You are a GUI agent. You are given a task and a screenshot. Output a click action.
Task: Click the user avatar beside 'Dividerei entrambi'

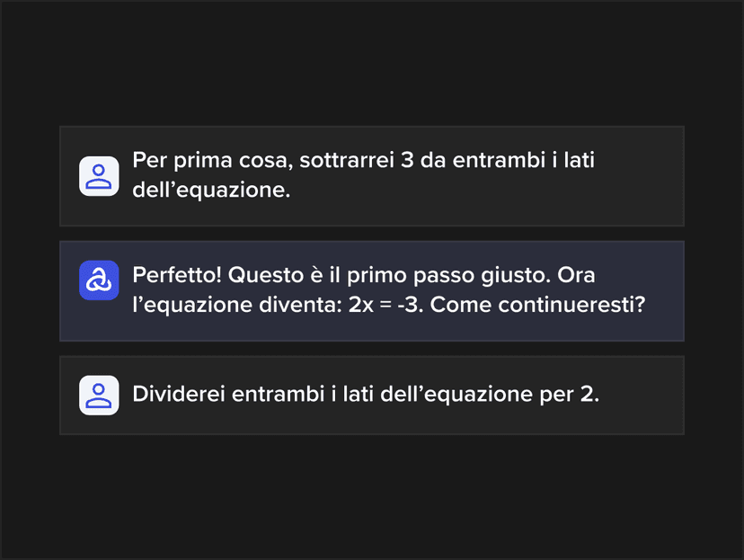[x=99, y=396]
